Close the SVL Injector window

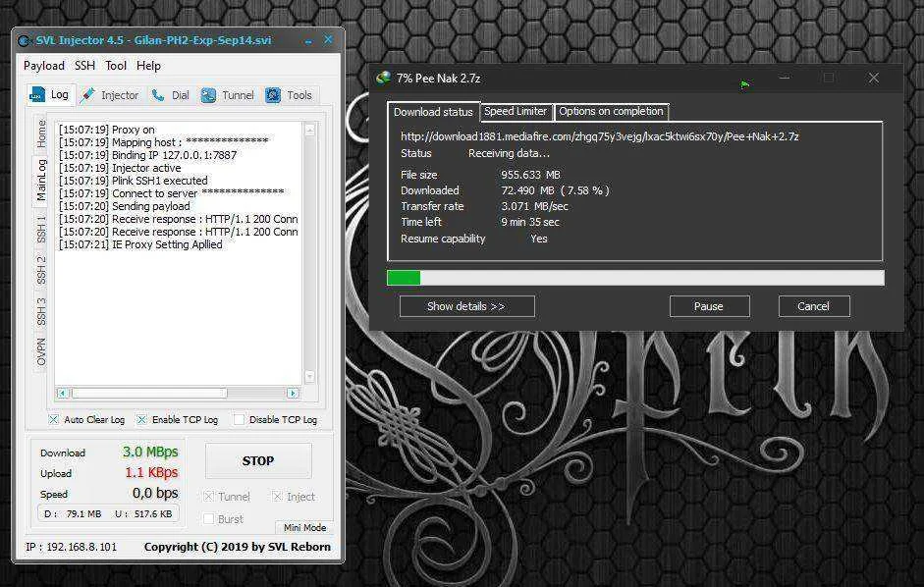tap(328, 39)
